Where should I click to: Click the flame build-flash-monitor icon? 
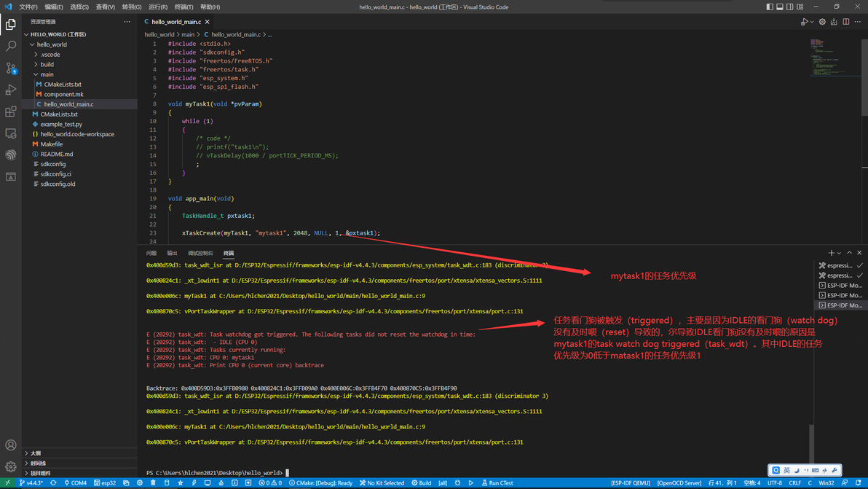[x=221, y=483]
